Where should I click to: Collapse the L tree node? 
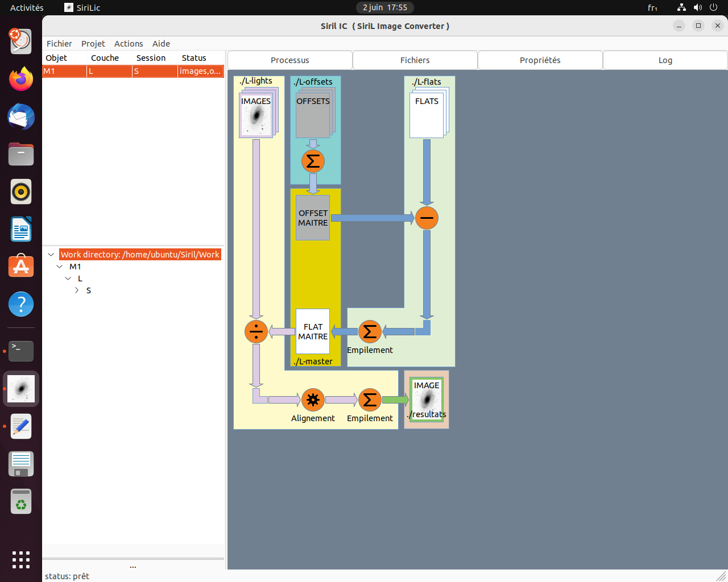coord(68,278)
